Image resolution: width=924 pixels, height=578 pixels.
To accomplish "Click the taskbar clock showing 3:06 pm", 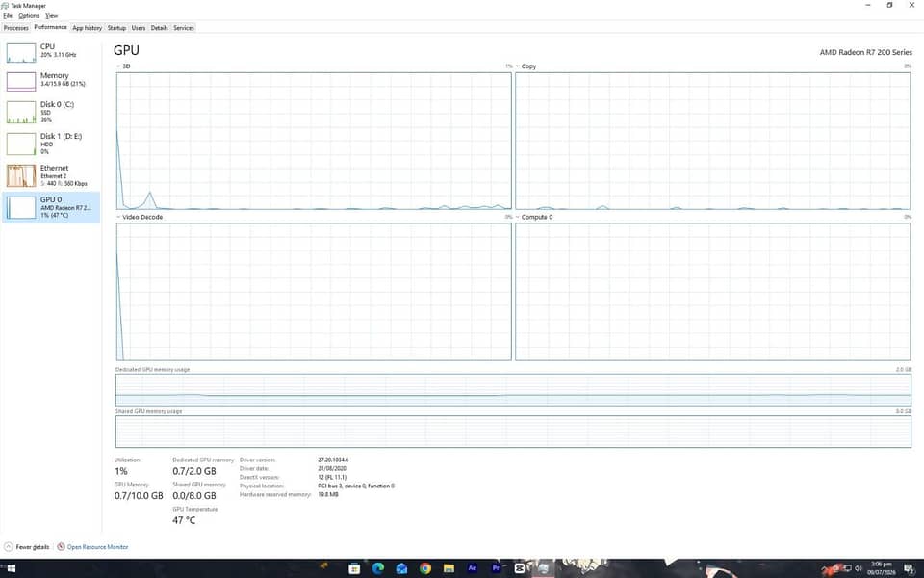I will click(881, 568).
